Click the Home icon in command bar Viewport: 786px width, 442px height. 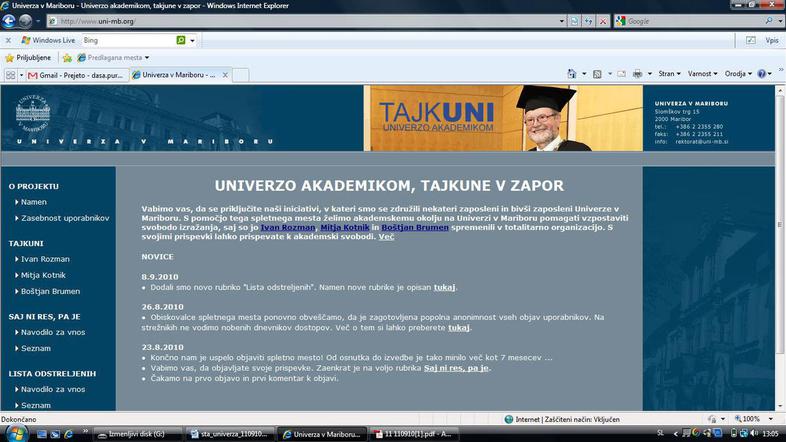click(x=573, y=74)
